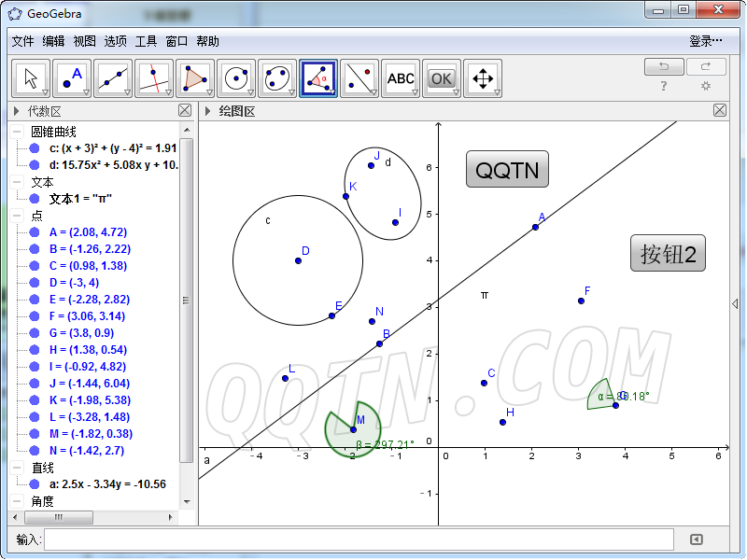Open the 文件 menu
Screen dimensions: 747x560
point(22,41)
